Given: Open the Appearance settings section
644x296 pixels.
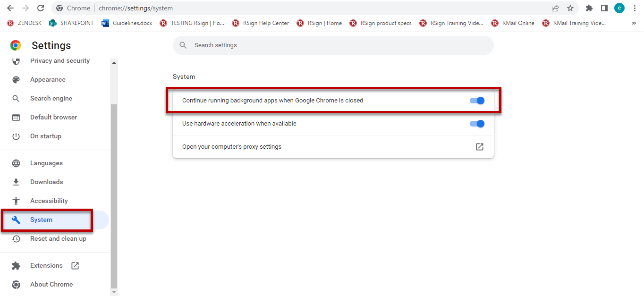Looking at the screenshot, I should (x=48, y=80).
